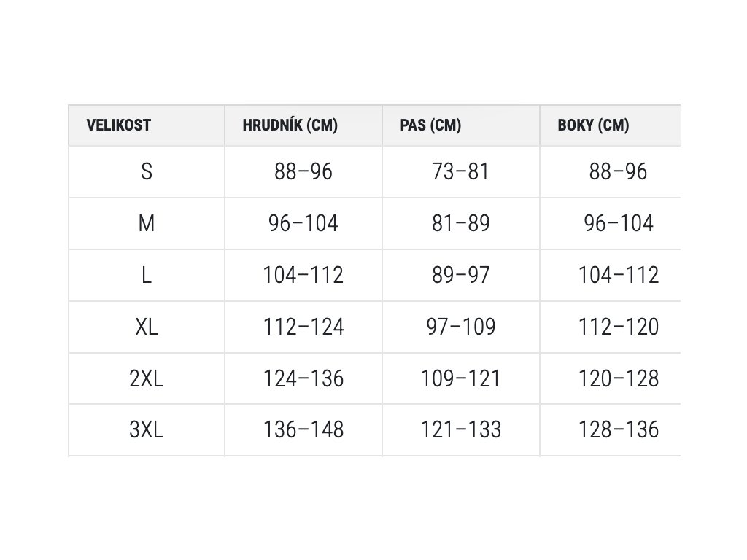Click the PAS (CM) column header

tap(430, 125)
